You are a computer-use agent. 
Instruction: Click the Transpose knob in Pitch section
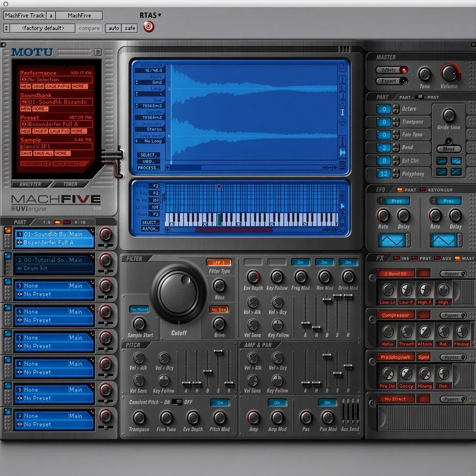(139, 418)
